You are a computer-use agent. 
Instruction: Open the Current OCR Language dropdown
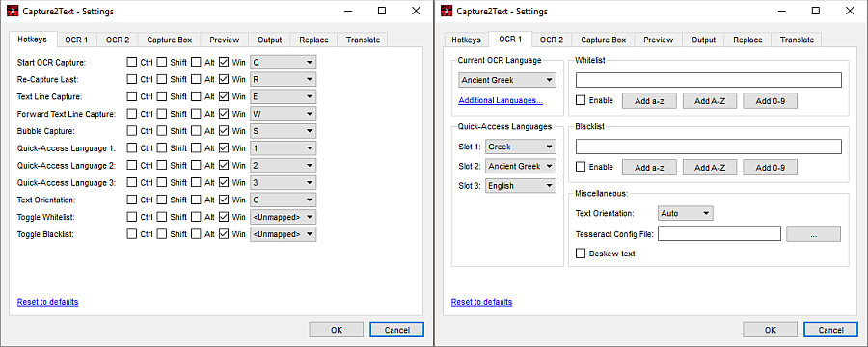point(507,80)
